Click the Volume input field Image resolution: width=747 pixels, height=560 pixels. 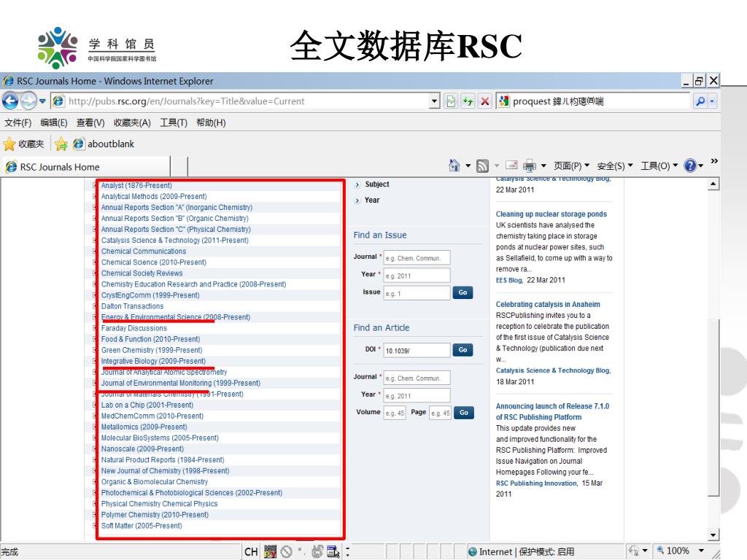395,413
